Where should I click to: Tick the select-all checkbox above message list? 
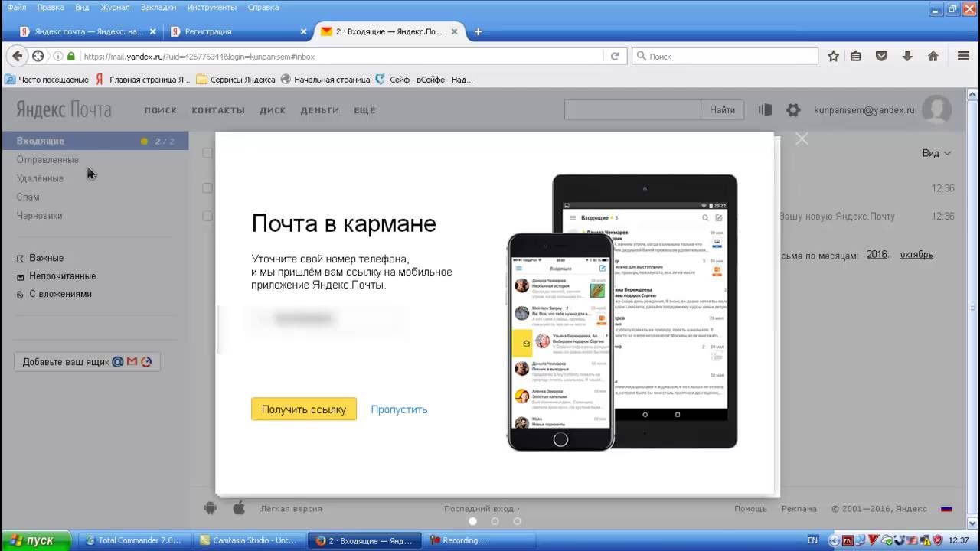[x=207, y=153]
